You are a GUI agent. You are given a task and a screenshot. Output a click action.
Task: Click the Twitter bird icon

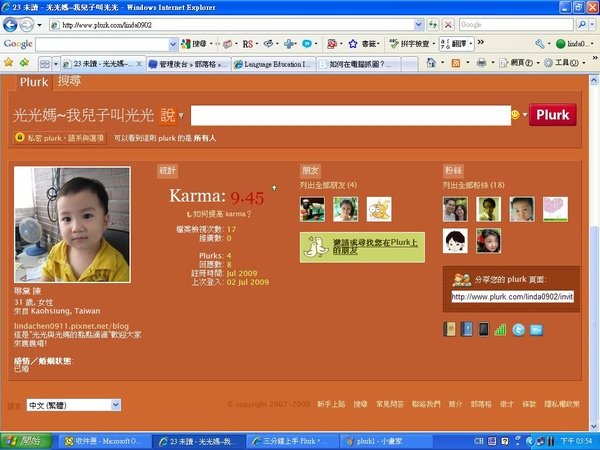pos(518,329)
